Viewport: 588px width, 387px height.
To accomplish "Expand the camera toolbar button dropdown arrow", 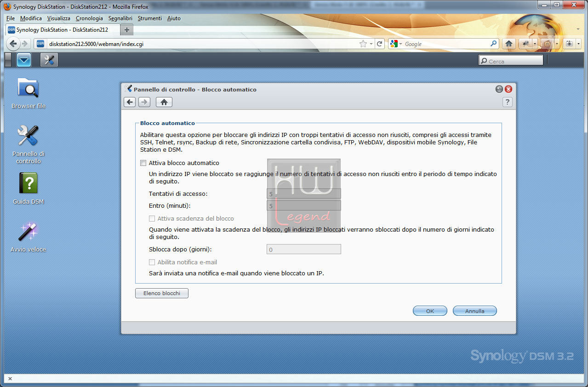I will [x=578, y=44].
